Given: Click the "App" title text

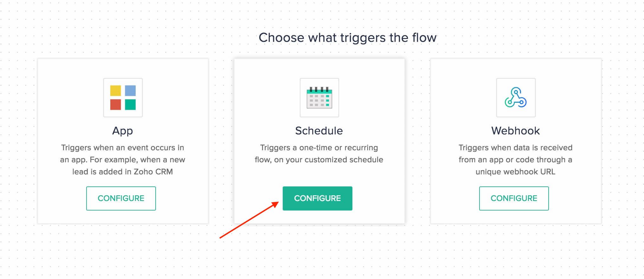Looking at the screenshot, I should 123,131.
